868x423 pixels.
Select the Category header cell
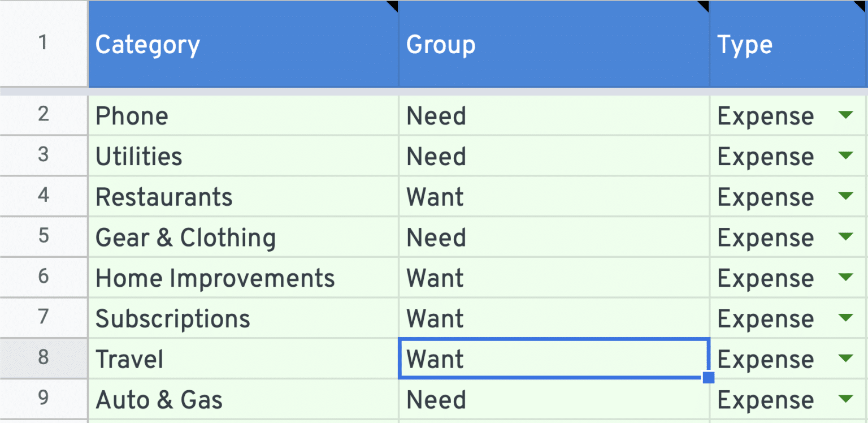coord(244,44)
